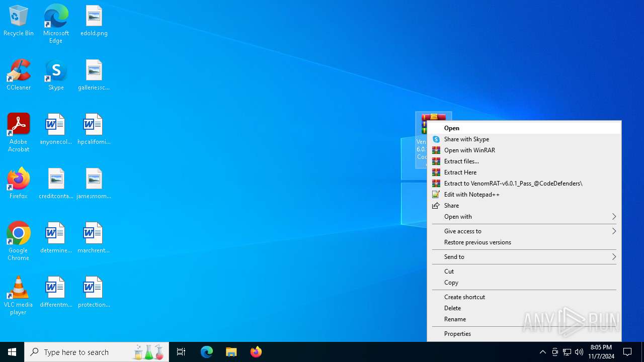This screenshot has height=362, width=644.
Task: Select the galleriessc... image file
Action: point(94,75)
